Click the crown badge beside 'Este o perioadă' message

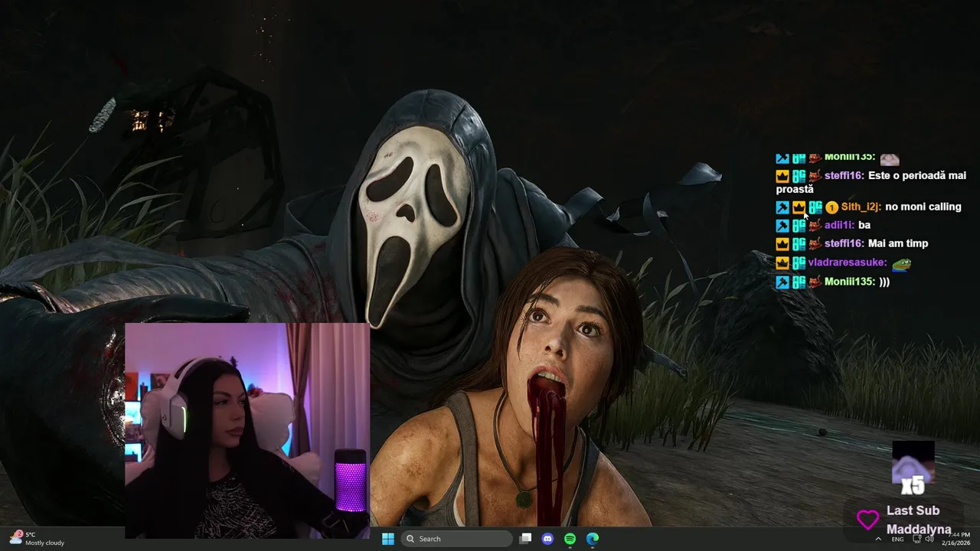pyautogui.click(x=782, y=176)
